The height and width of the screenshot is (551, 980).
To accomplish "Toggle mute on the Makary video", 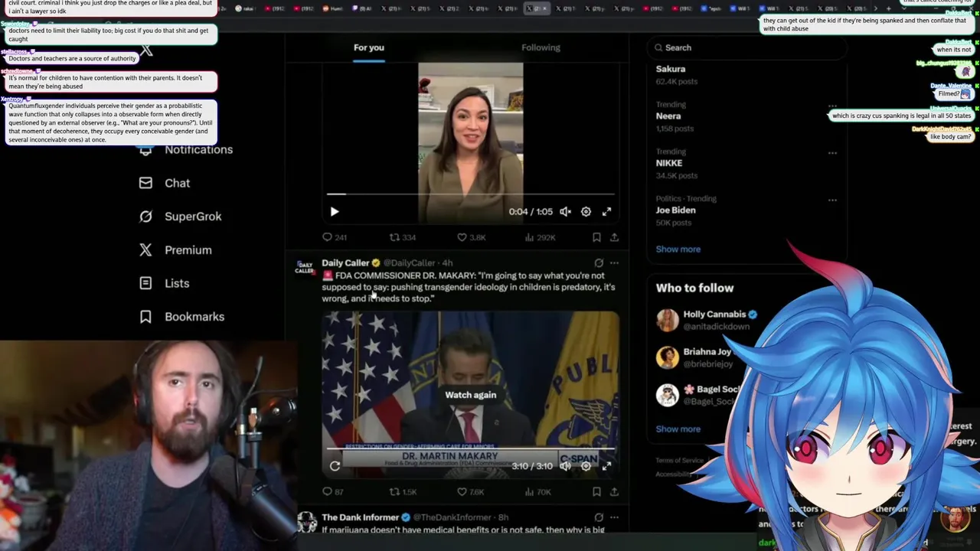I will (565, 466).
